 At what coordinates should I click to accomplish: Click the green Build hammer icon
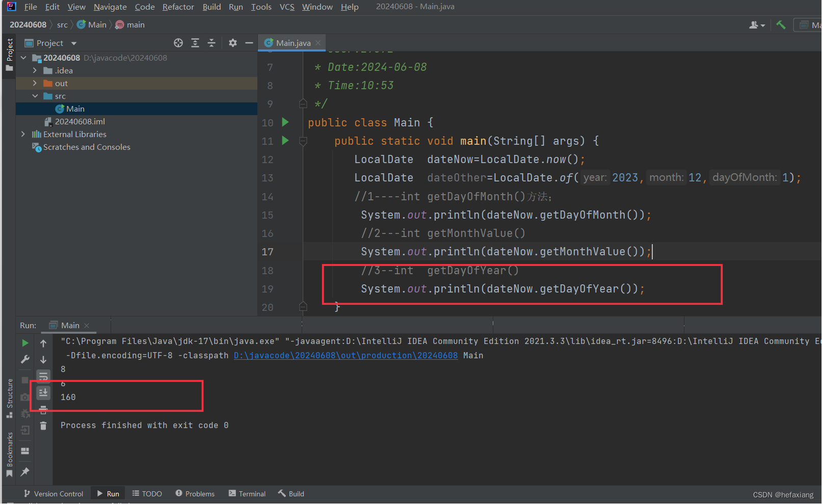[781, 24]
